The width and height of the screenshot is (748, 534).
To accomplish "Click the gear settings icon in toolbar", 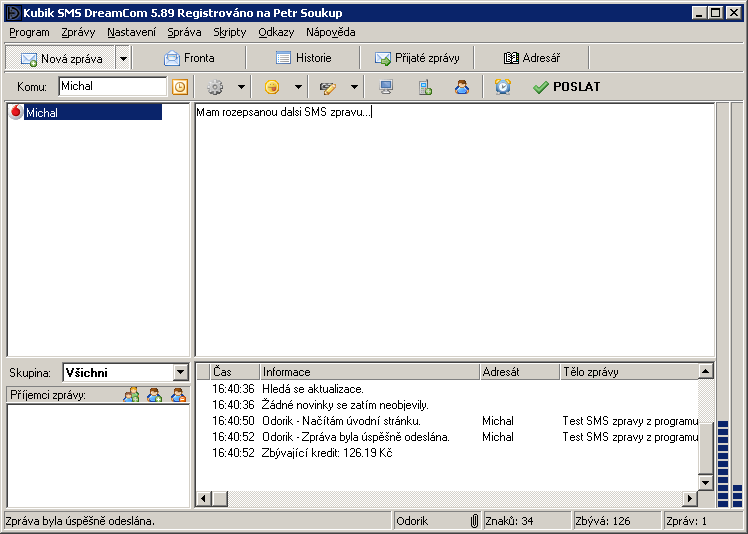I will click(x=215, y=87).
